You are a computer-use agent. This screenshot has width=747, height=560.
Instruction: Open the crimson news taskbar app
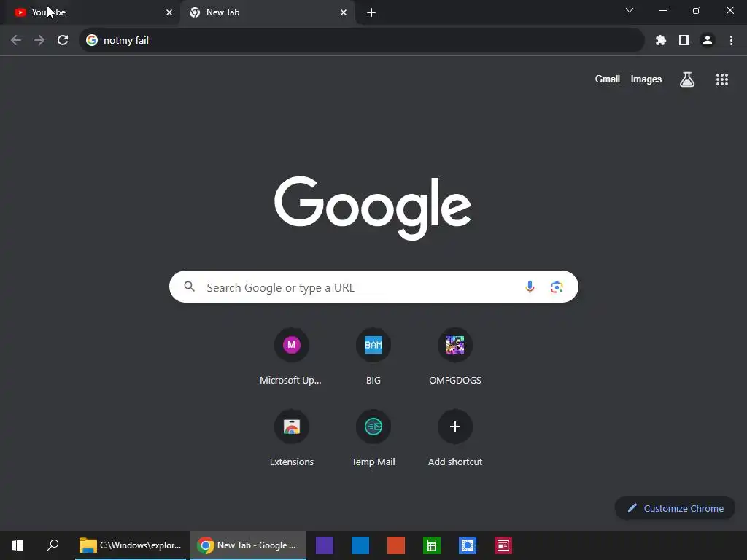click(503, 545)
